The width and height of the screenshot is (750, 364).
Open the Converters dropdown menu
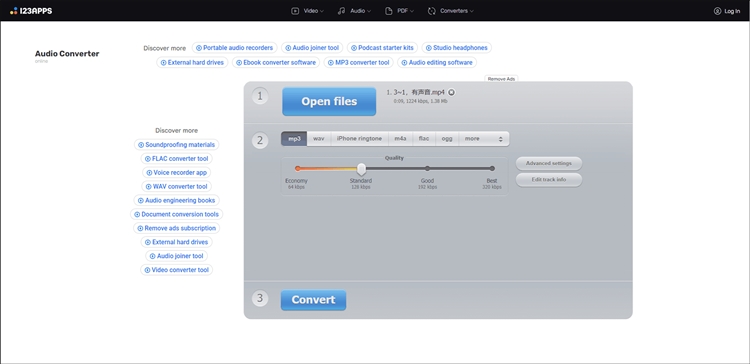451,11
